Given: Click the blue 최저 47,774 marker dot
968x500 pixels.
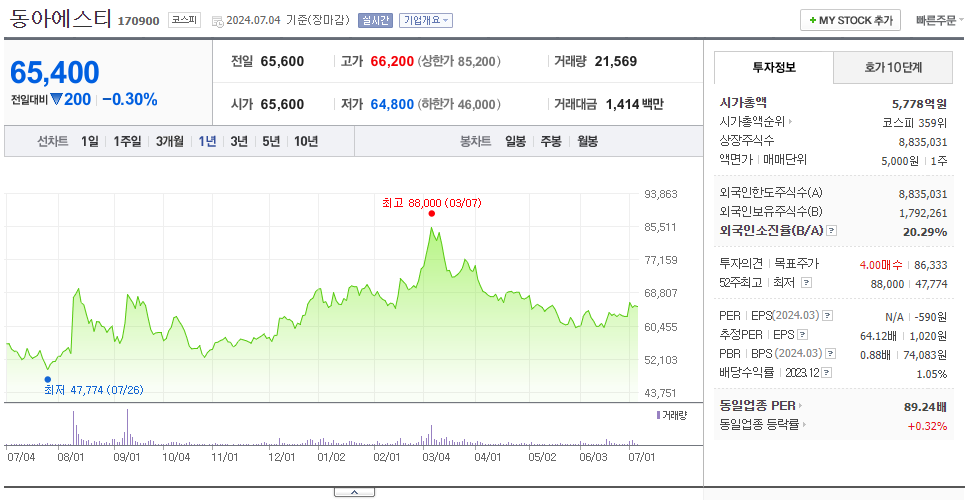Looking at the screenshot, I should click(x=48, y=380).
